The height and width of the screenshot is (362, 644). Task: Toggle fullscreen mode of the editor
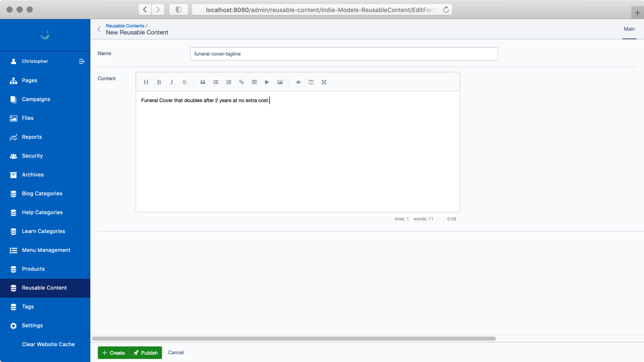coord(324,82)
